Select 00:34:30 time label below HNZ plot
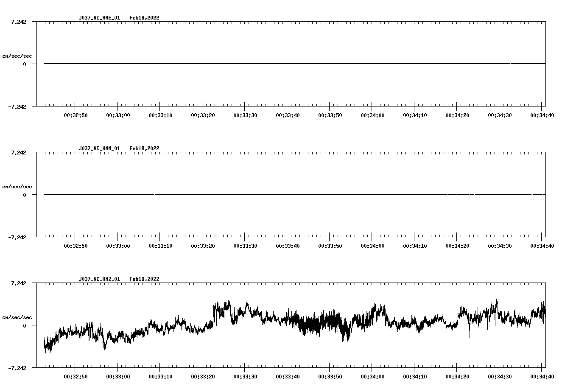The image size is (576, 392). pos(500,376)
